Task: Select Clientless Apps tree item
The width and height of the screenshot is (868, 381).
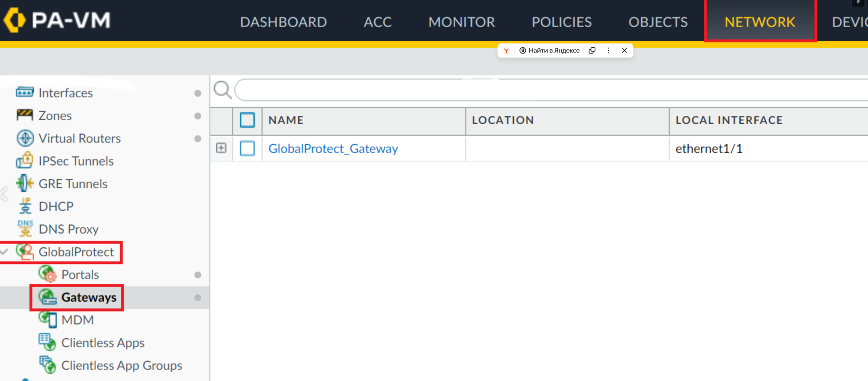Action: [103, 343]
